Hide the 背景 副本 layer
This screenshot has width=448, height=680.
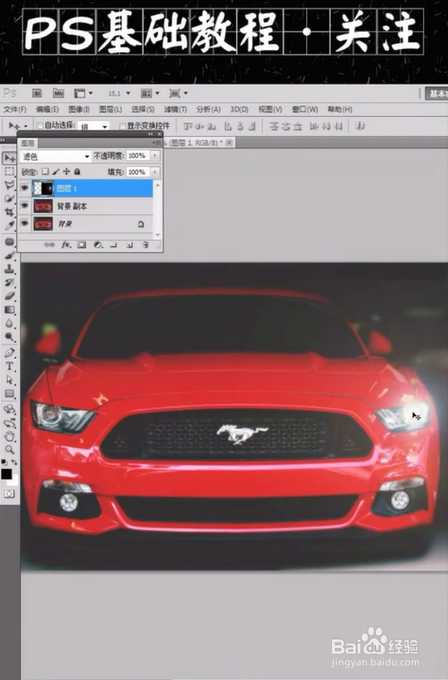(x=25, y=206)
